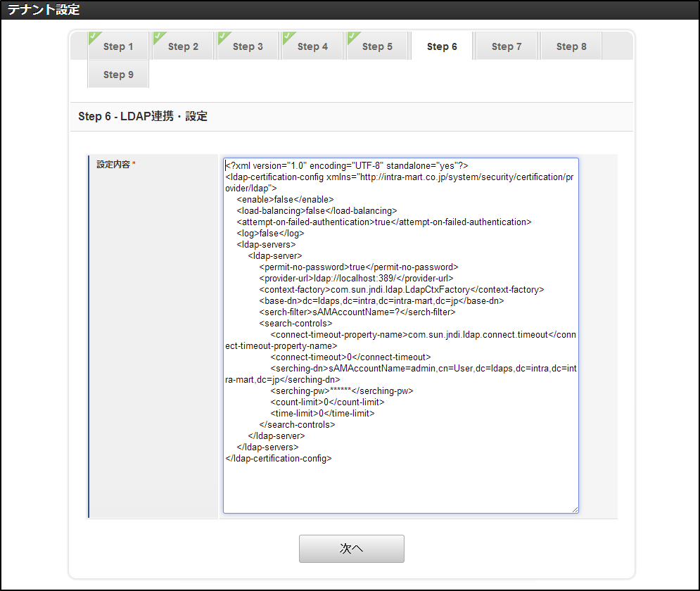Image resolution: width=700 pixels, height=591 pixels.
Task: Jump to the Step 7 tab
Action: (507, 46)
